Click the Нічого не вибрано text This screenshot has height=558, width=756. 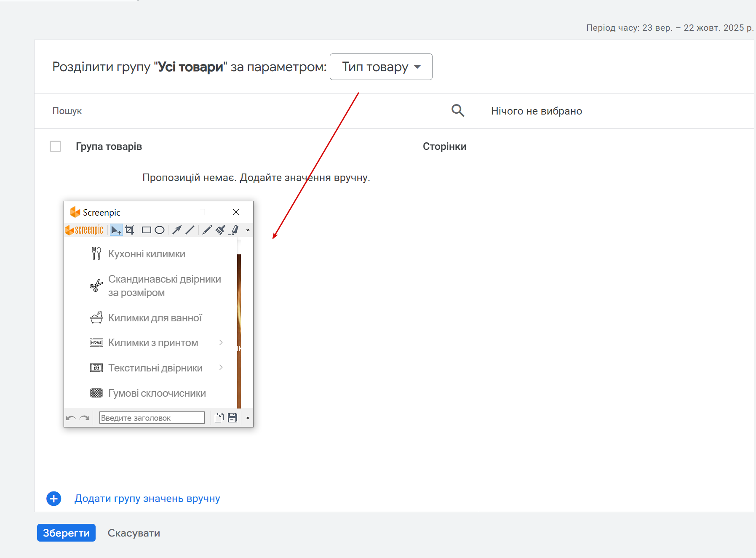tap(537, 111)
